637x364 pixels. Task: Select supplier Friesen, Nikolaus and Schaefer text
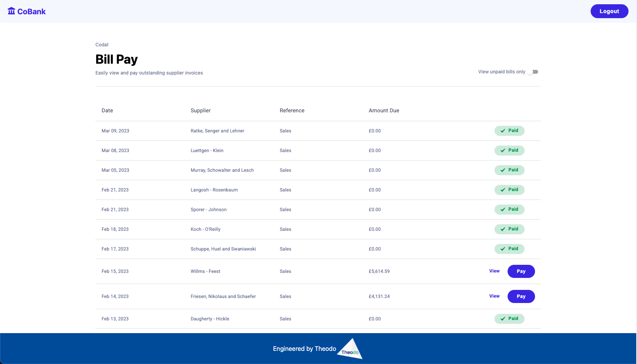(x=223, y=296)
